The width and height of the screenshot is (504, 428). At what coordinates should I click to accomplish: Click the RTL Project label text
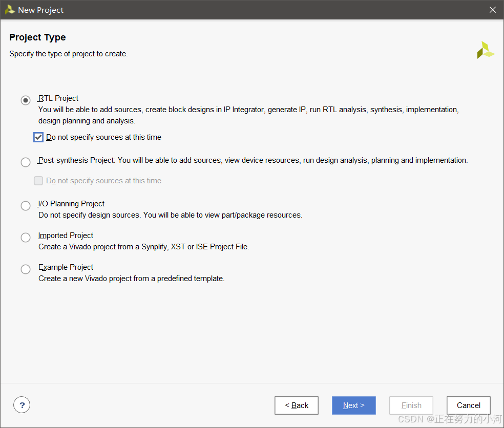click(58, 98)
